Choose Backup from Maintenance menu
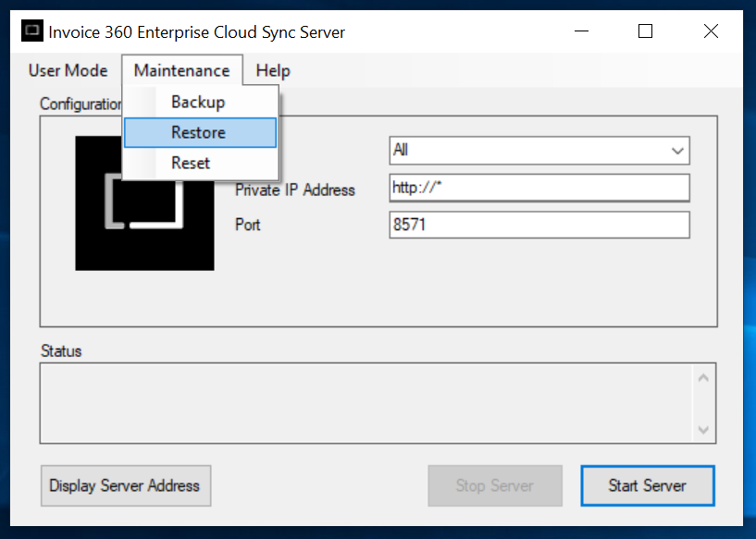The width and height of the screenshot is (756, 539). pyautogui.click(x=200, y=102)
